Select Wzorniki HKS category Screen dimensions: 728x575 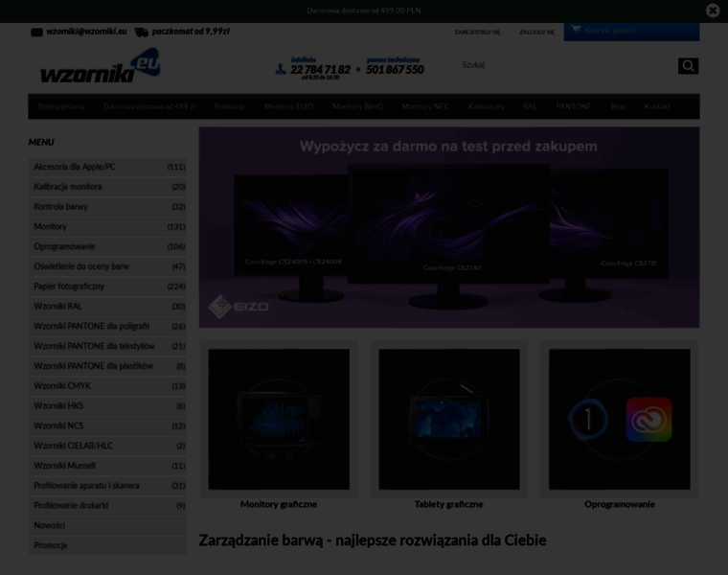coord(107,406)
